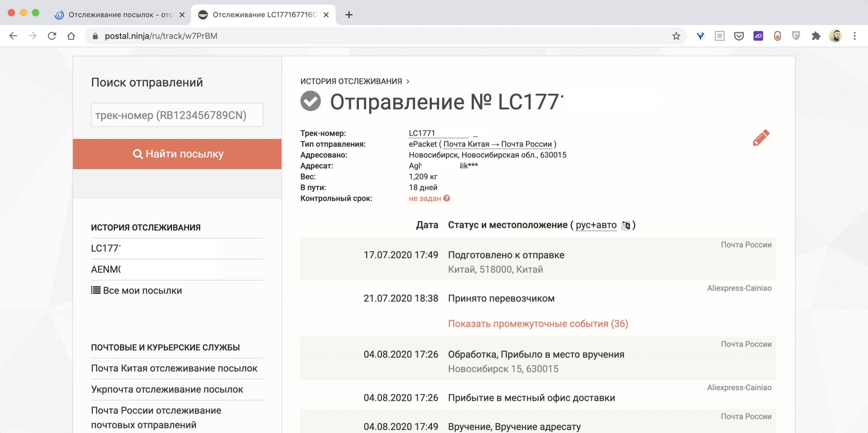Click the browser back arrow
Screen dimensions: 868x433
pyautogui.click(x=13, y=36)
